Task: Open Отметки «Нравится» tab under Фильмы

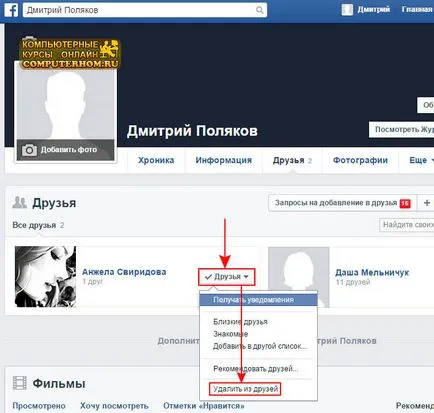Action: 204,406
